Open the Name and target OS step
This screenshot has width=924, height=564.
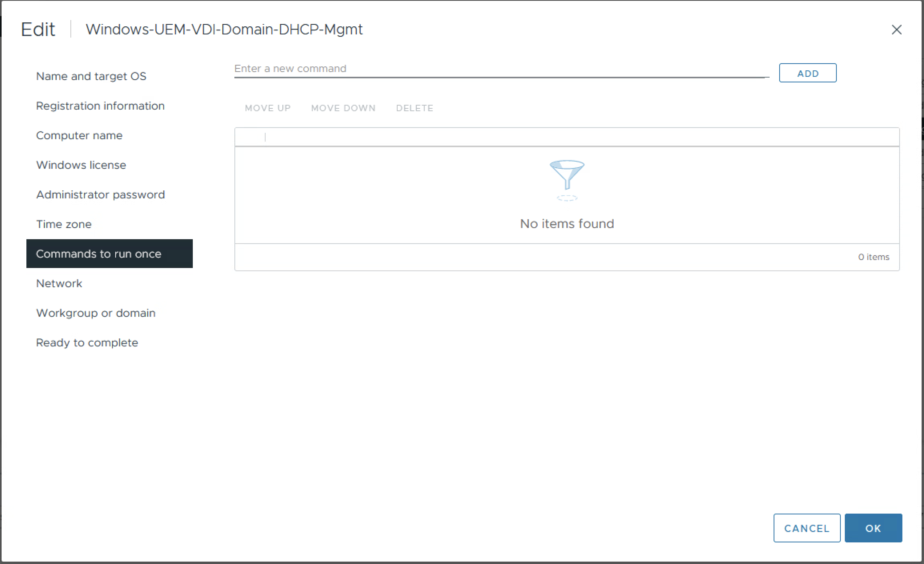coord(91,76)
